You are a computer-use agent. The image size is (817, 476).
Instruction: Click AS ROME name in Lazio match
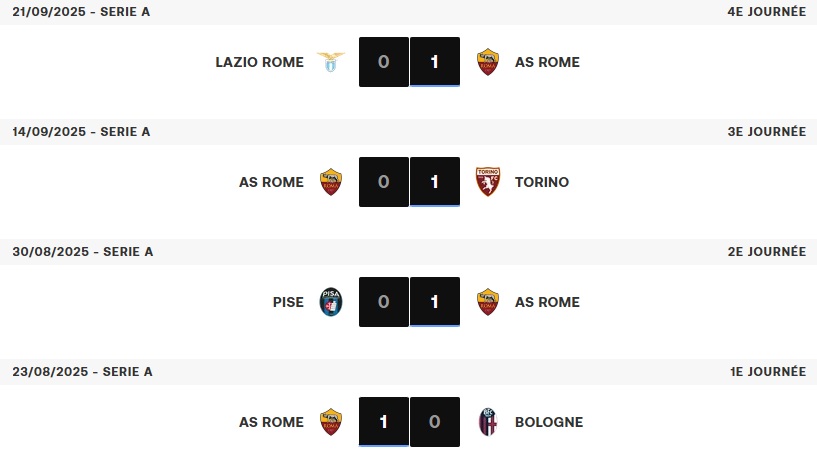(547, 62)
